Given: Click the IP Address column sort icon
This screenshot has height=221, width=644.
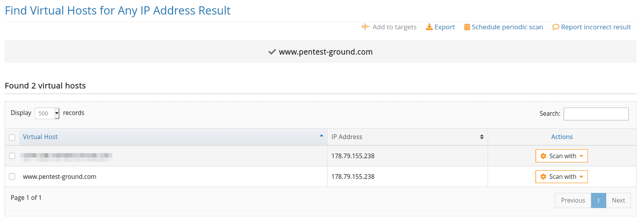Looking at the screenshot, I should (482, 137).
